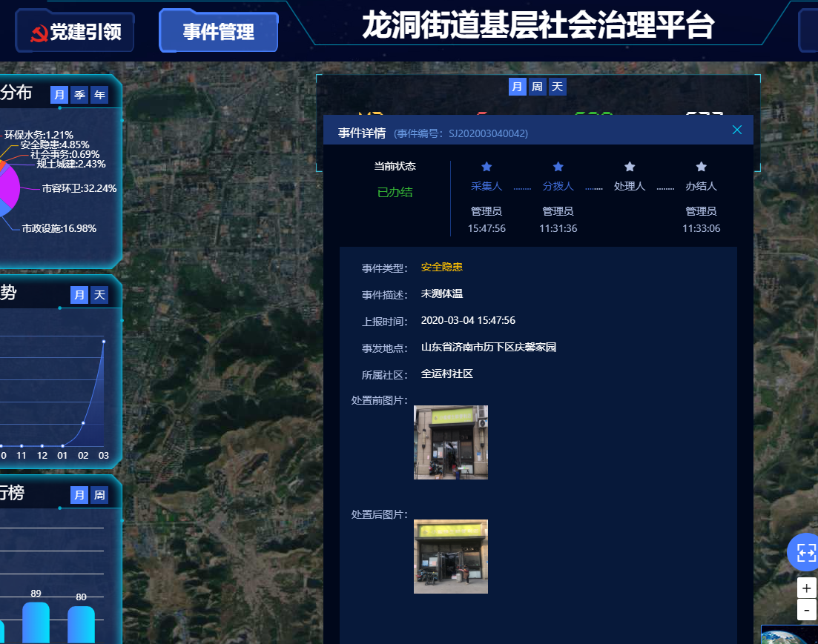Open the 处置前图片 thumbnail
818x644 pixels.
click(x=451, y=442)
